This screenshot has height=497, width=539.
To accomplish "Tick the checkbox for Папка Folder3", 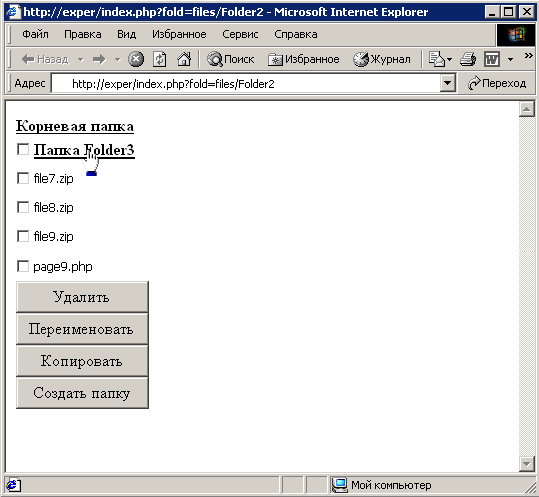I will [23, 150].
